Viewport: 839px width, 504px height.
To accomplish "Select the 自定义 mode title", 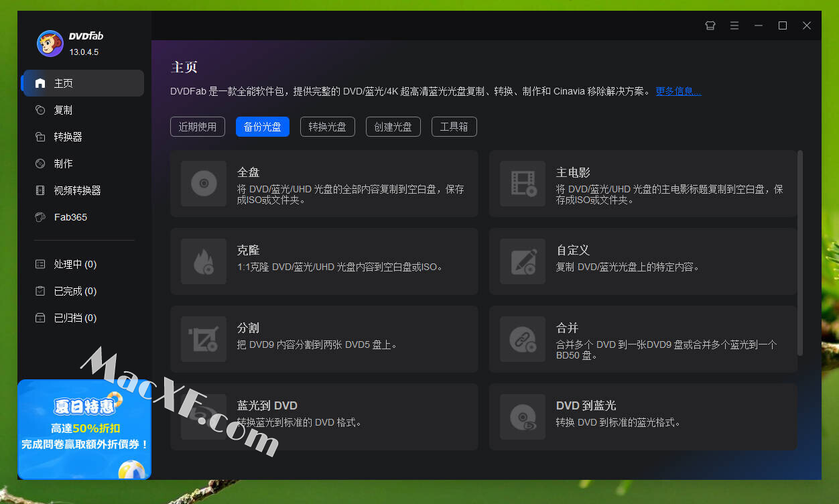I will [573, 250].
